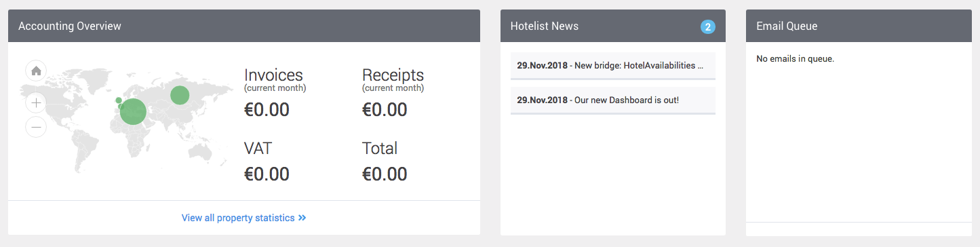The image size is (980, 247).
Task: Select the smallest green bubble on the map
Action: point(120,107)
